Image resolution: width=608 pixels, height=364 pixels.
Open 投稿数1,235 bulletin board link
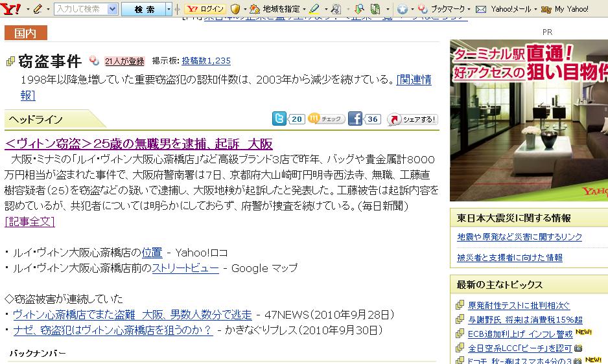(x=206, y=61)
